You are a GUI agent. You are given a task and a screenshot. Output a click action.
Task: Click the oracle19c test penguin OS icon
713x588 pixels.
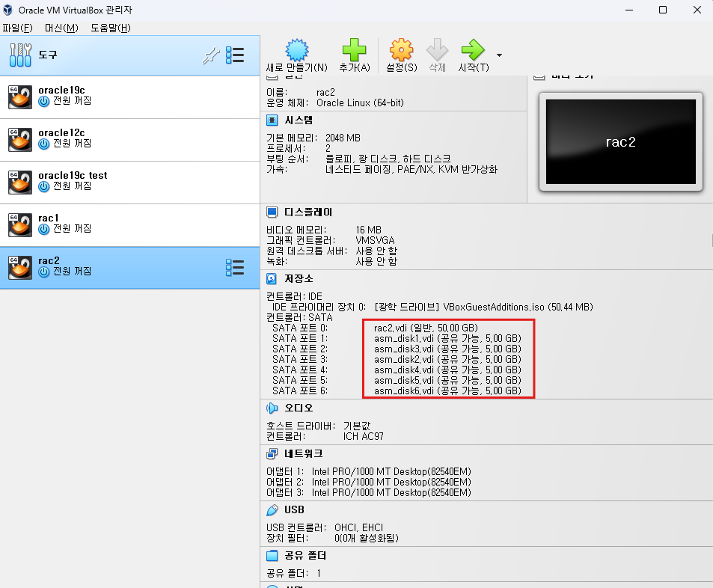20,183
